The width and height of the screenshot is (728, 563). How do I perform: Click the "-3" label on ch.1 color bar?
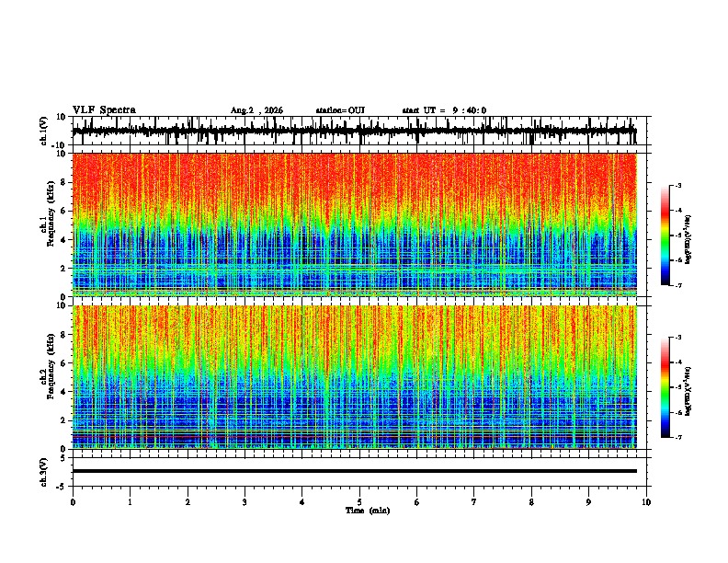[x=677, y=185]
